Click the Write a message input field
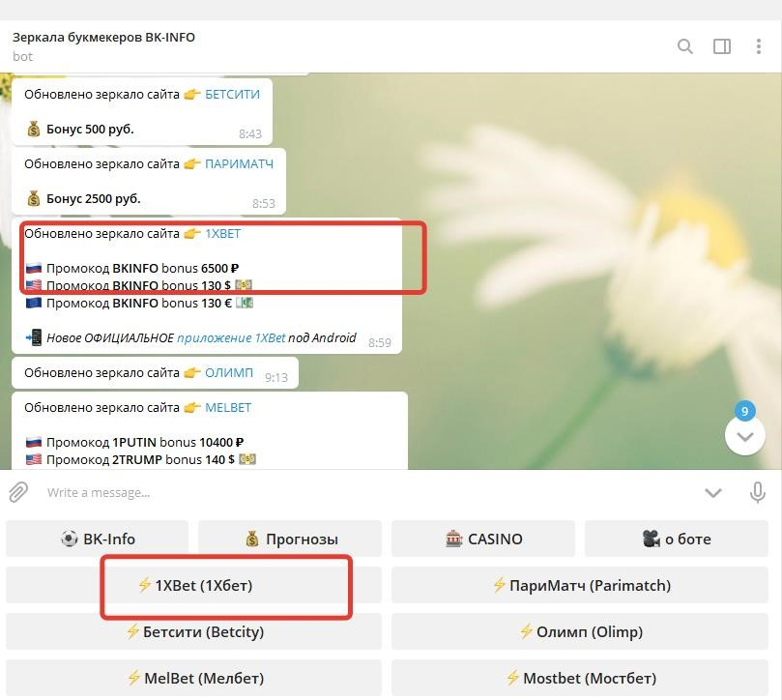Image resolution: width=782 pixels, height=700 pixels. pos(369,493)
